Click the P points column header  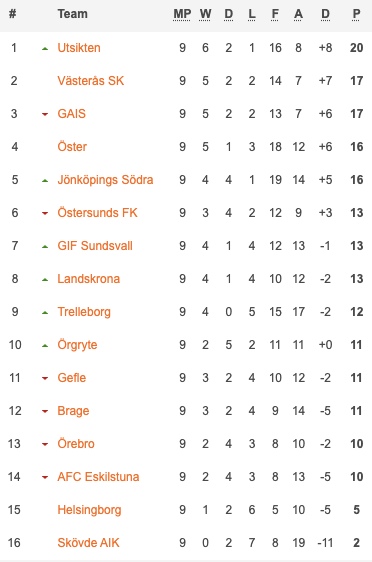click(x=356, y=14)
